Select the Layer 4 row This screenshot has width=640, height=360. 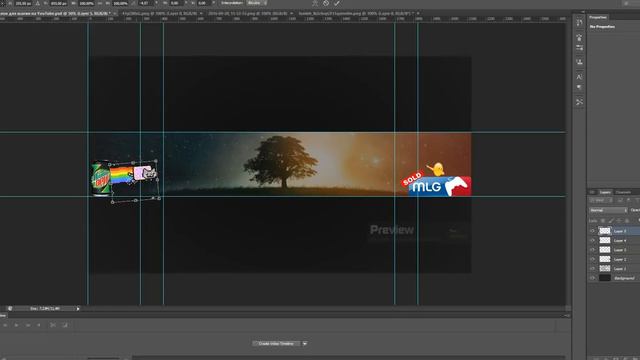[613, 240]
